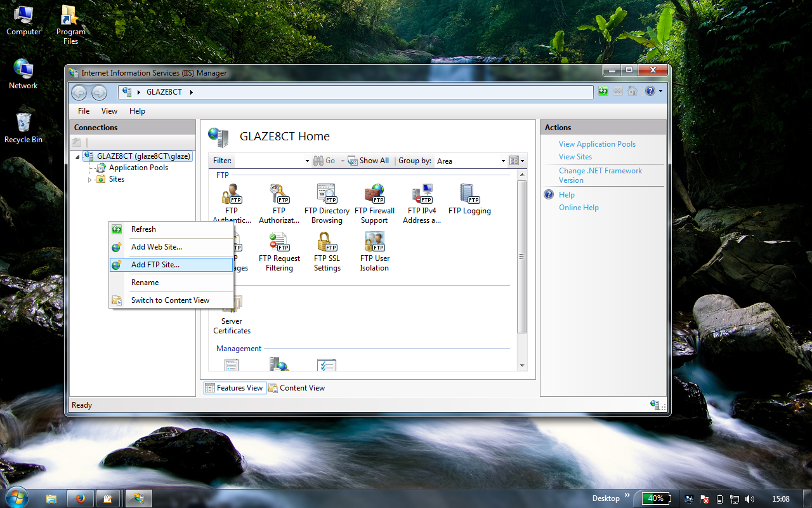Image resolution: width=812 pixels, height=508 pixels.
Task: Open FTP Request Filtering icon
Action: click(x=279, y=251)
